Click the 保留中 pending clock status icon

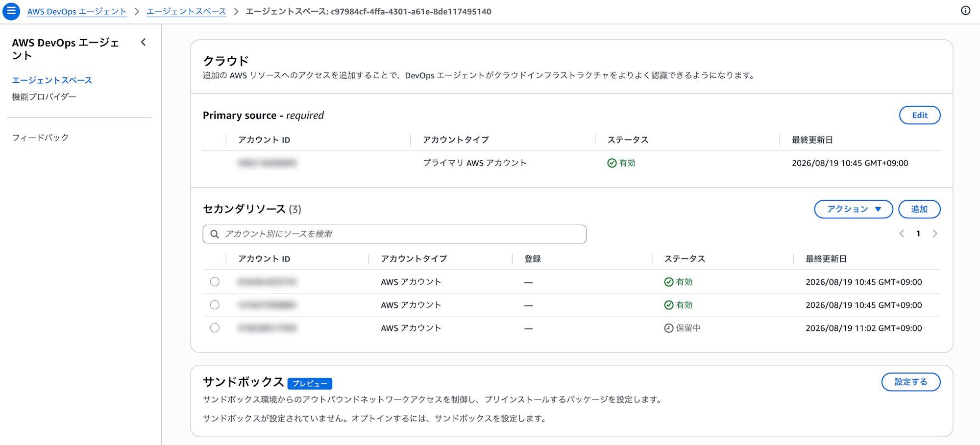coord(669,328)
